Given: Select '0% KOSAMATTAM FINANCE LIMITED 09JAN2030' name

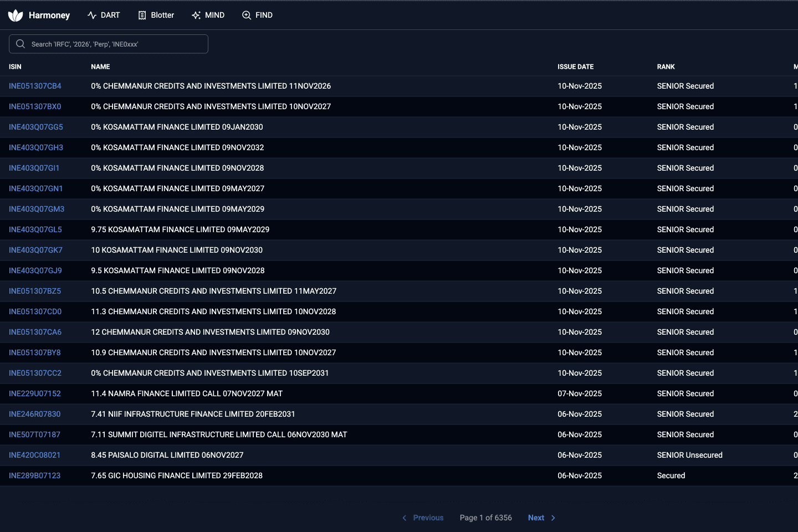Looking at the screenshot, I should [x=177, y=127].
